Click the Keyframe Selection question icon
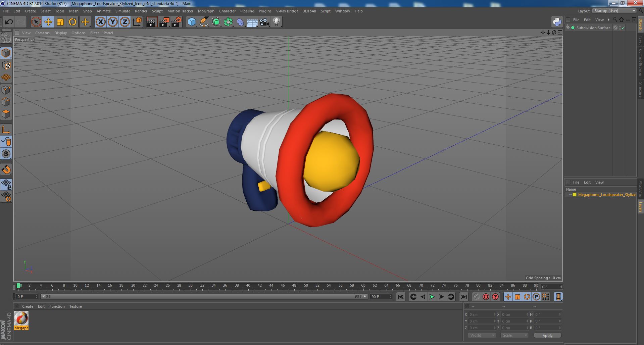Viewport: 644px width, 345px height. (495, 297)
